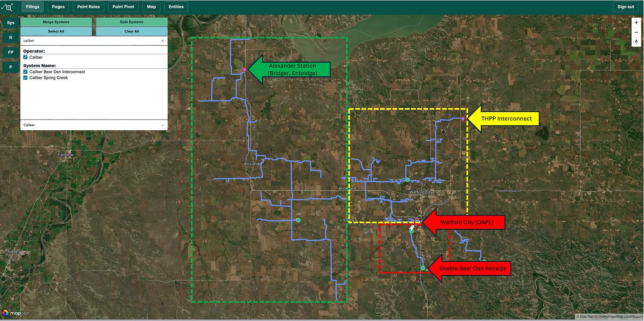Toggle Caliber Bear Den Interconnect checkbox
The height and width of the screenshot is (321, 644).
[x=25, y=72]
